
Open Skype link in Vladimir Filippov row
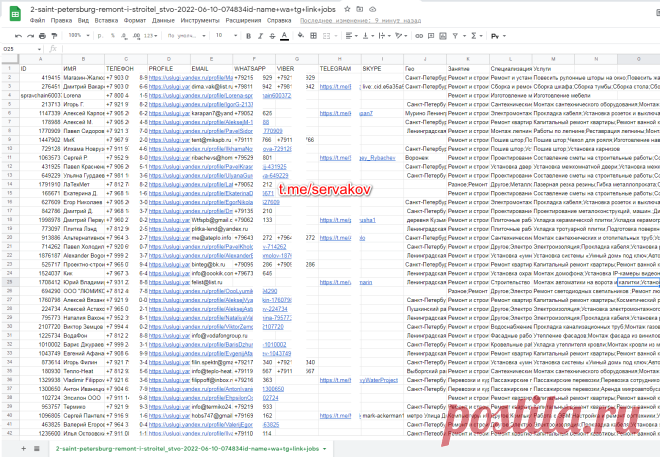(x=379, y=380)
